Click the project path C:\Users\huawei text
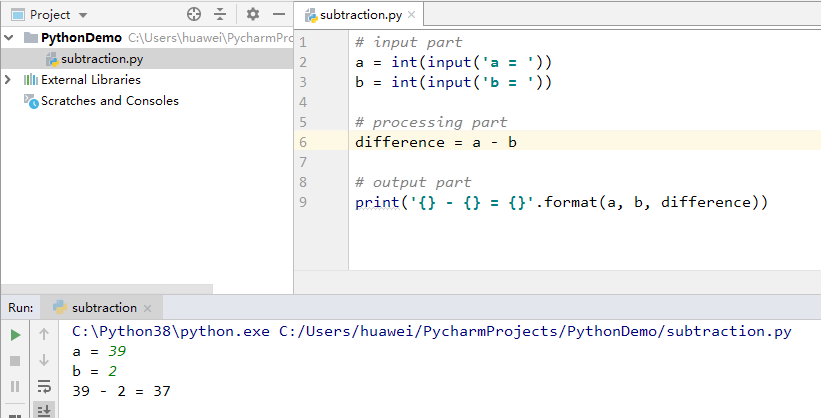This screenshot has height=418, width=821. coord(210,38)
